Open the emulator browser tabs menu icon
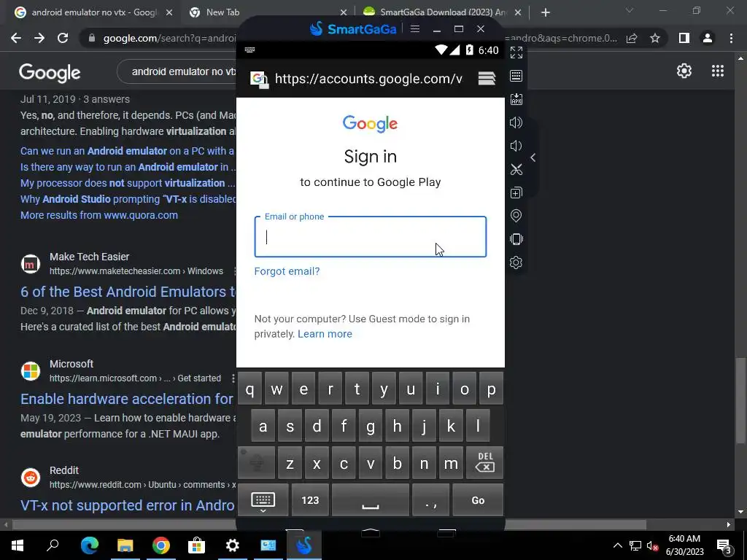 487,78
